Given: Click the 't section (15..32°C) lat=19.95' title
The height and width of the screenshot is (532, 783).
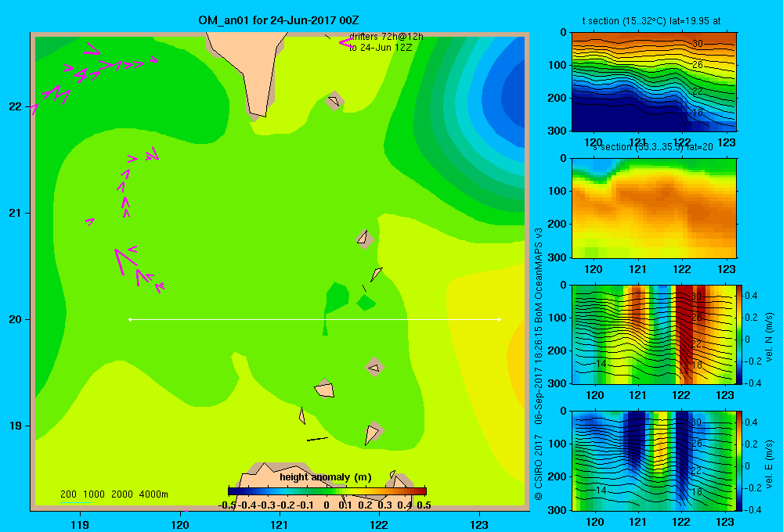Looking at the screenshot, I should [x=651, y=21].
